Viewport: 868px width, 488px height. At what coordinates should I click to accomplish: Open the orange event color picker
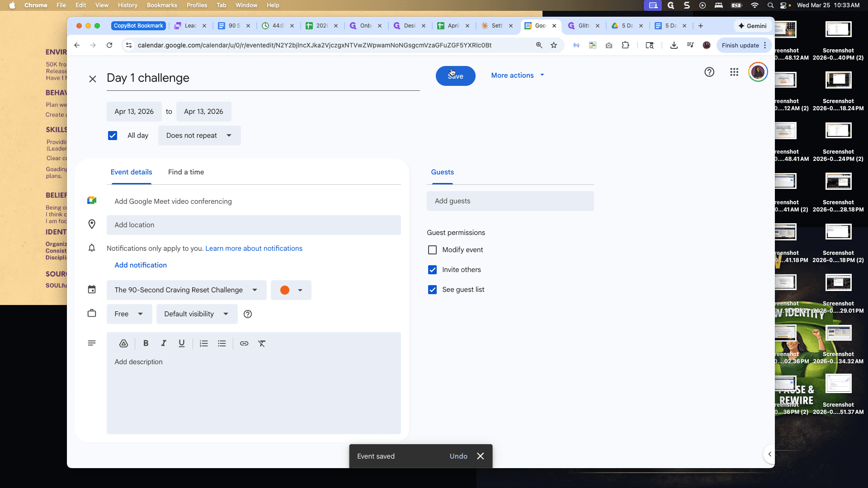coord(291,290)
